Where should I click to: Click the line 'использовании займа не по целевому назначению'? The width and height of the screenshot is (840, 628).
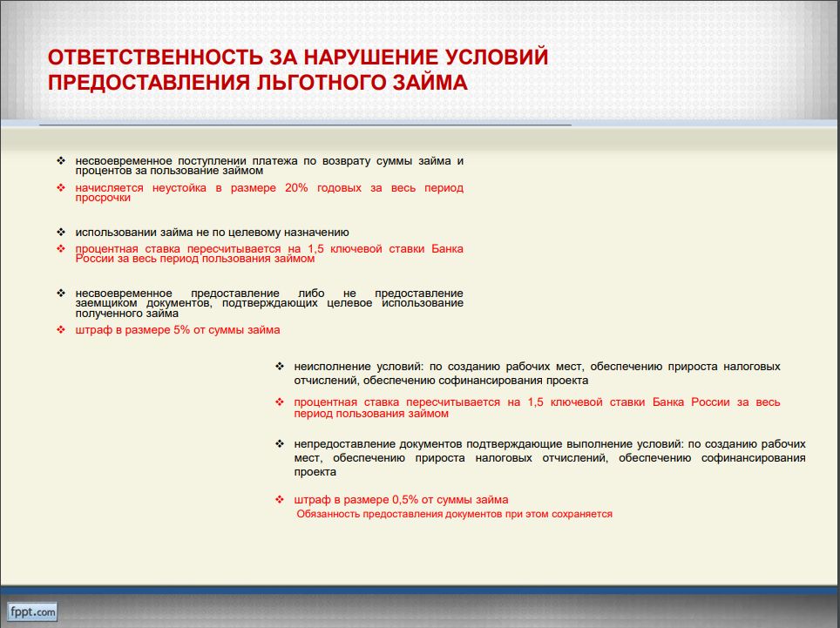pyautogui.click(x=212, y=233)
